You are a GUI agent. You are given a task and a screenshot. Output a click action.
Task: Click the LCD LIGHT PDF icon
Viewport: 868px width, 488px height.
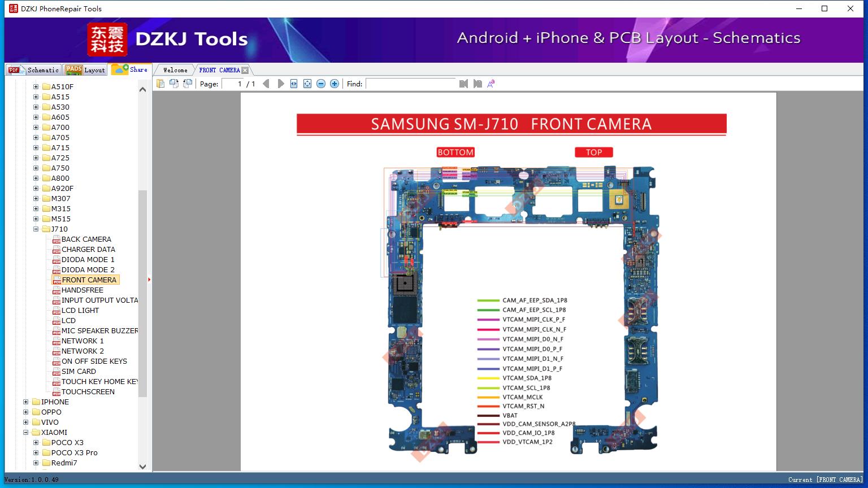tap(57, 311)
